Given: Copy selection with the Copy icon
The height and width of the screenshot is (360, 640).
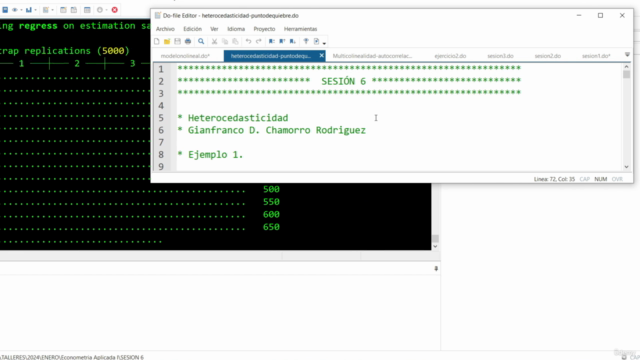Looking at the screenshot, I should 225,41.
